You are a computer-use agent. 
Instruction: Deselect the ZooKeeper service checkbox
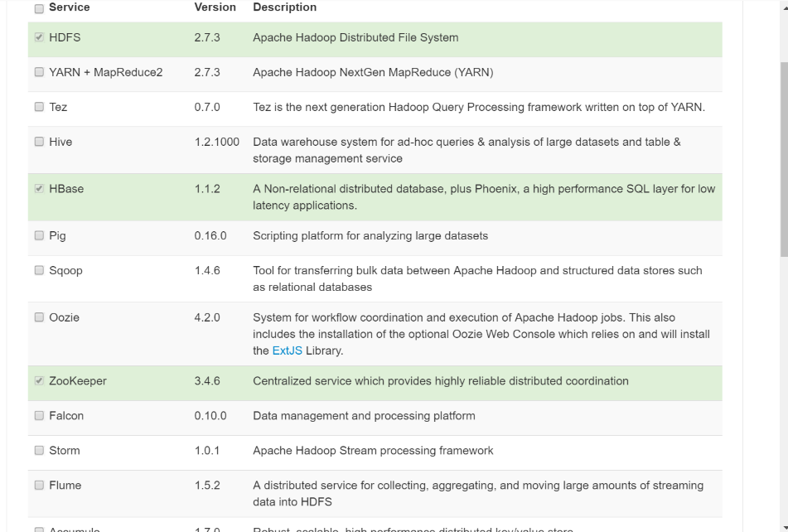[39, 382]
